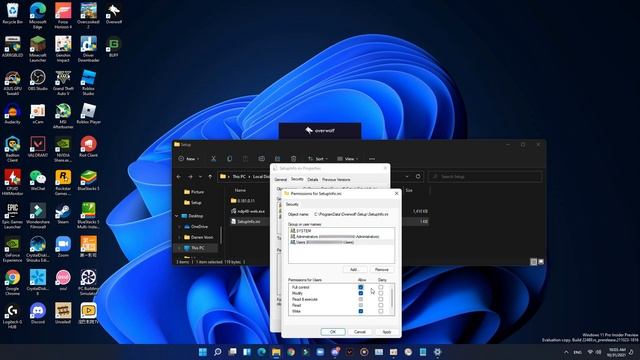
Task: Select the OBS Studio desktop icon
Action: tap(38, 80)
